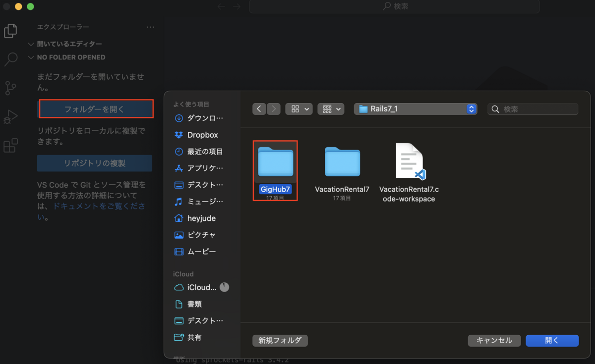Select デスクトップ under iCloud section

click(200, 320)
